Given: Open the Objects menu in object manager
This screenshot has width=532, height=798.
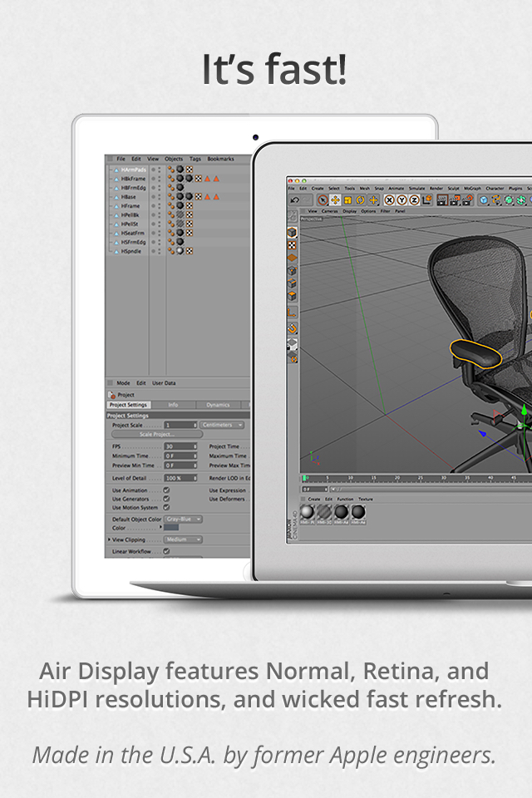Looking at the screenshot, I should click(x=174, y=159).
